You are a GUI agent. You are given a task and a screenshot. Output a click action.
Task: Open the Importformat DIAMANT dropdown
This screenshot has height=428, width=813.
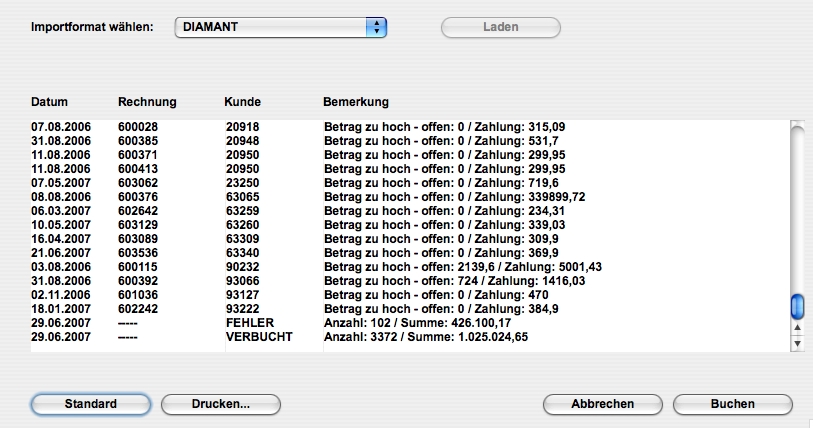point(279,27)
